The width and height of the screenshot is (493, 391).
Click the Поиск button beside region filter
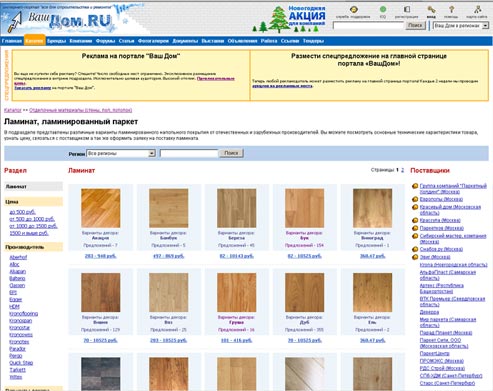[231, 153]
